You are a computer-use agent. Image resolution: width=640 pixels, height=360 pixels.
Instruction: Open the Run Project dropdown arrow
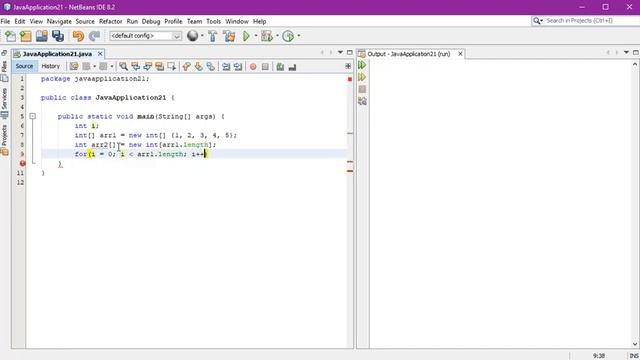pyautogui.click(x=256, y=36)
